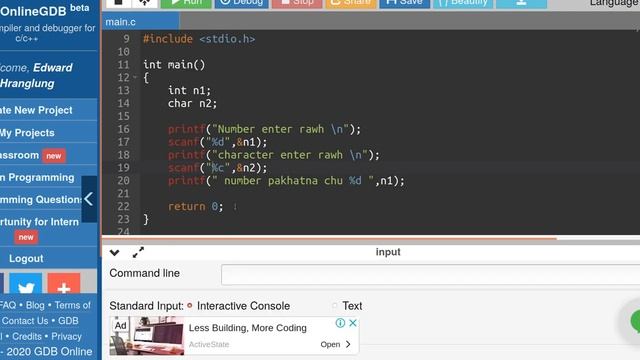Click the orange plus share icon
The image size is (640, 360).
point(64,284)
